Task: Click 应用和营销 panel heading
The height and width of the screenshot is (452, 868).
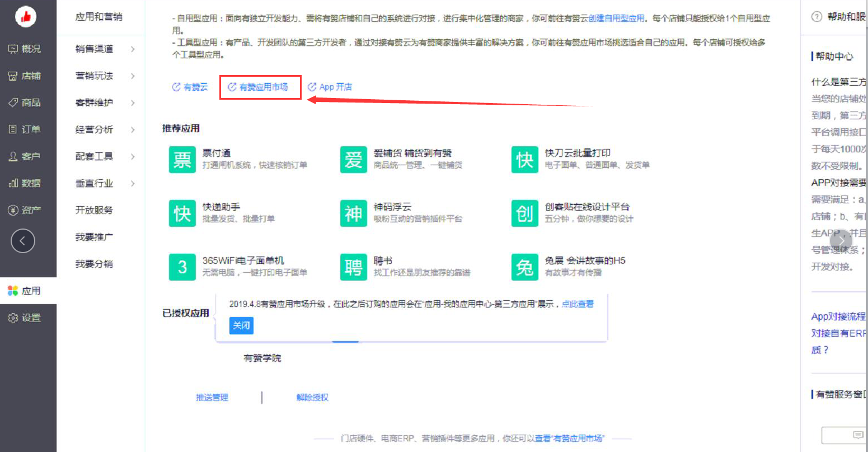Action: pyautogui.click(x=99, y=17)
